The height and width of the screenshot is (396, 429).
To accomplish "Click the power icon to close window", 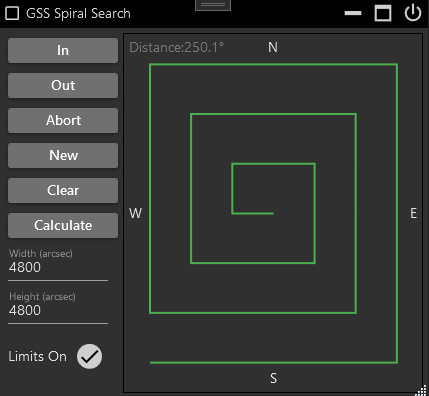I will click(x=413, y=13).
